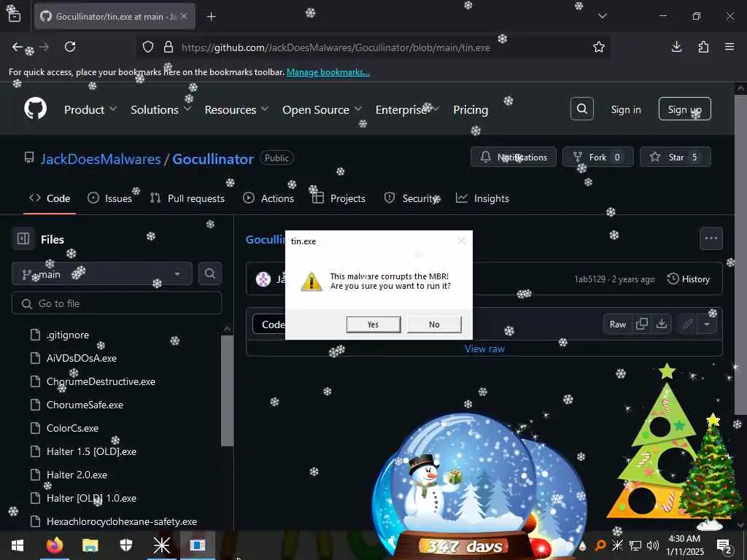Open the Firefox hamburger menu

(x=729, y=47)
